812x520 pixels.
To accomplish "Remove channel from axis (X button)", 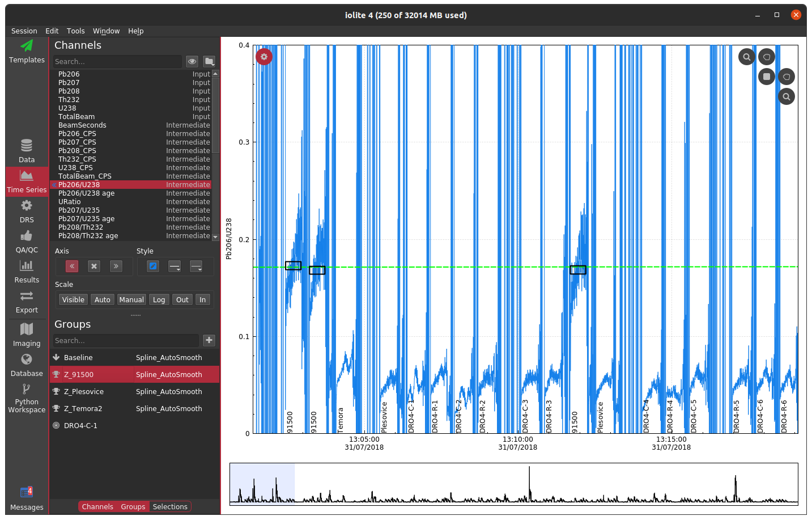I will tap(94, 266).
